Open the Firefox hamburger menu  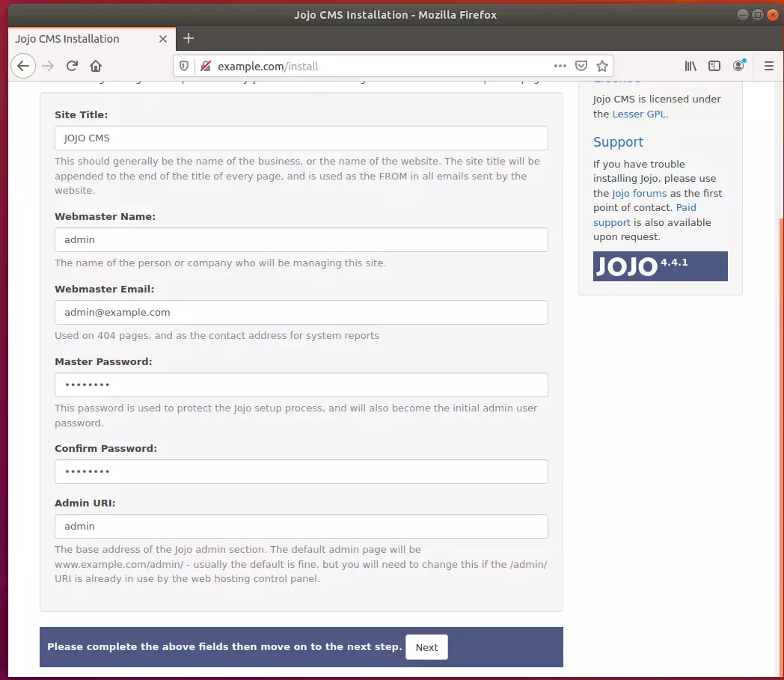769,66
